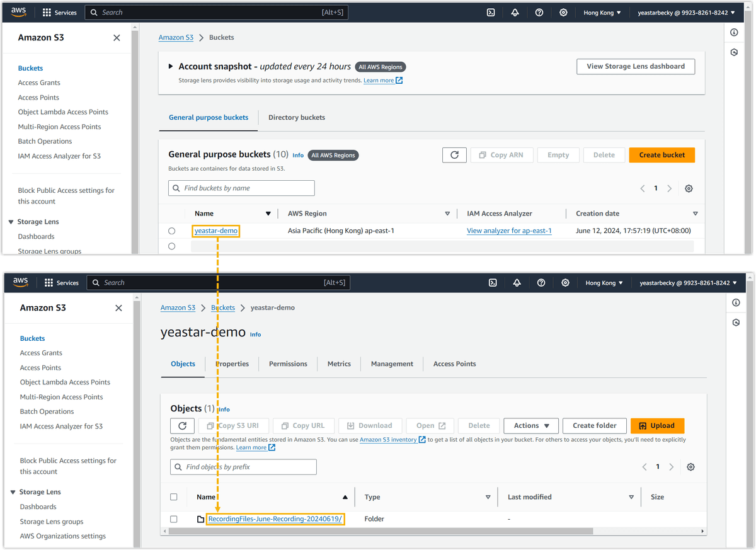Open the Hong Kong region dropdown
This screenshot has height=550, width=756.
coord(601,12)
